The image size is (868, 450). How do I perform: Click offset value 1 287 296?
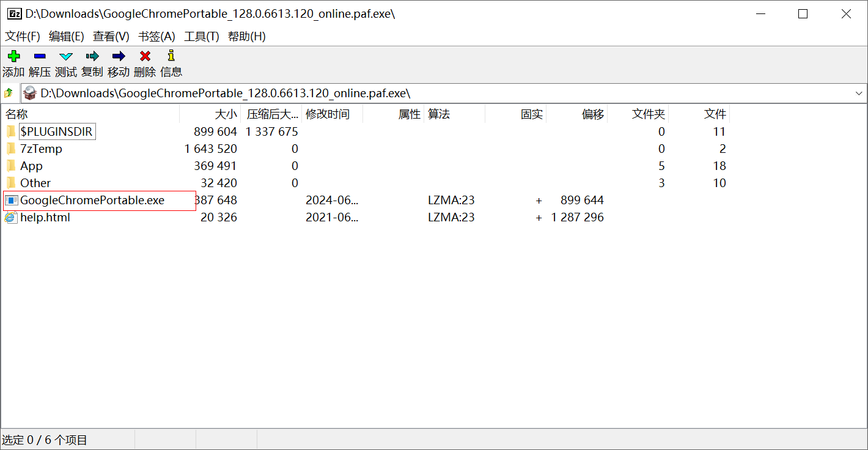point(578,217)
